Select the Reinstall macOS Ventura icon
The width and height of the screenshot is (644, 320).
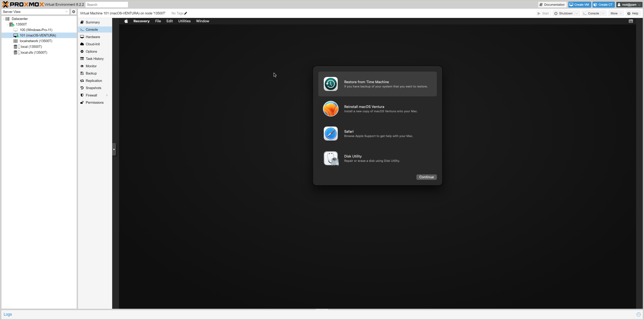(x=331, y=109)
